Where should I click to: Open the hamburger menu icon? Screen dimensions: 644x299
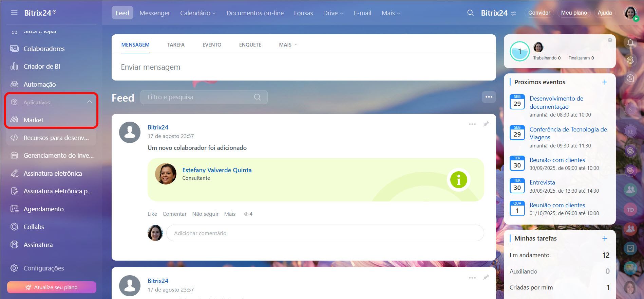(14, 13)
